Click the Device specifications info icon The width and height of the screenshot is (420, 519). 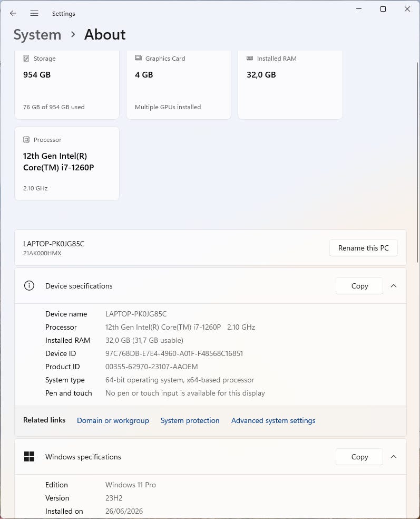pos(29,286)
